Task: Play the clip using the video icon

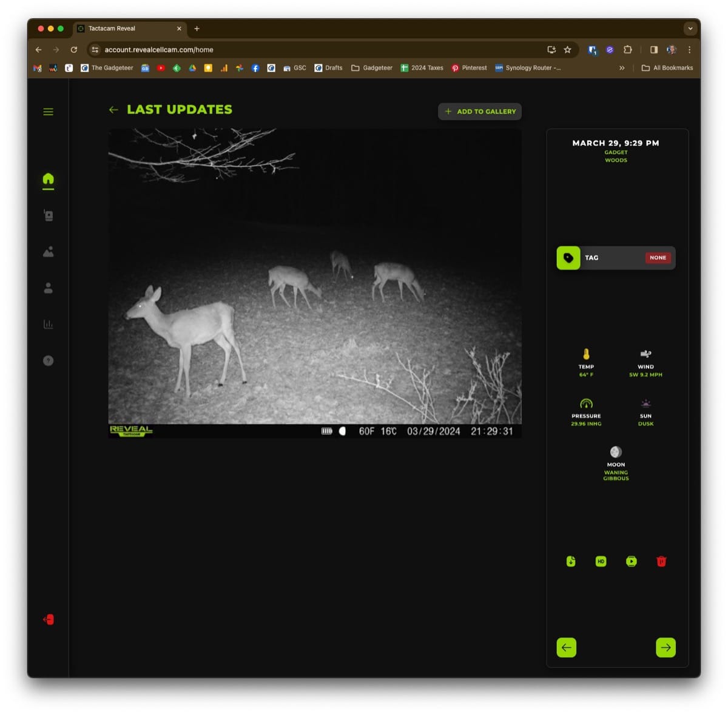Action: pyautogui.click(x=631, y=562)
